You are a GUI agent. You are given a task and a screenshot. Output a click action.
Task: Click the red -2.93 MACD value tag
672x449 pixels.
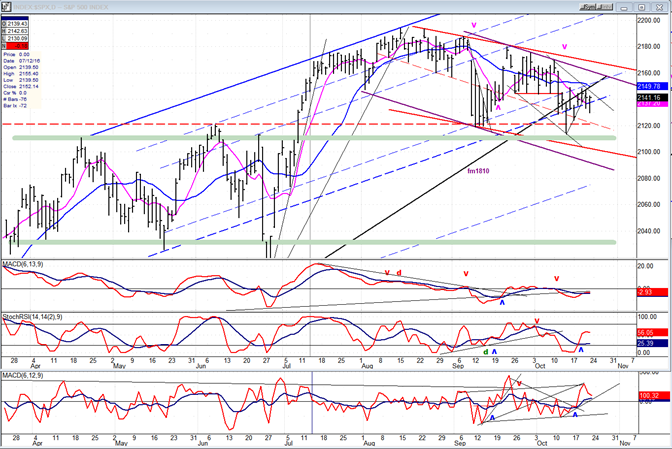tap(652, 292)
